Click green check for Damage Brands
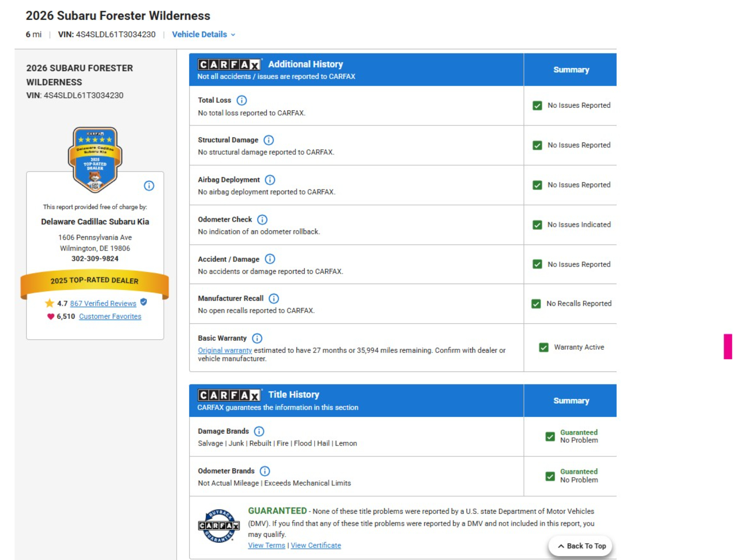The width and height of the screenshot is (747, 560). click(550, 436)
